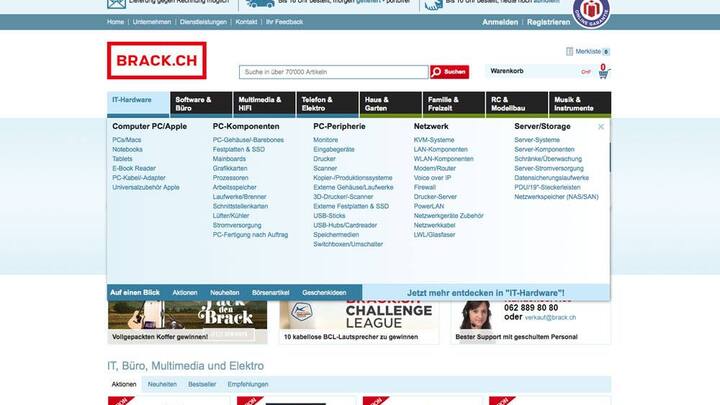Open the WLAN-Komponenten link
Viewport: 720px width, 405px height.
(x=444, y=159)
